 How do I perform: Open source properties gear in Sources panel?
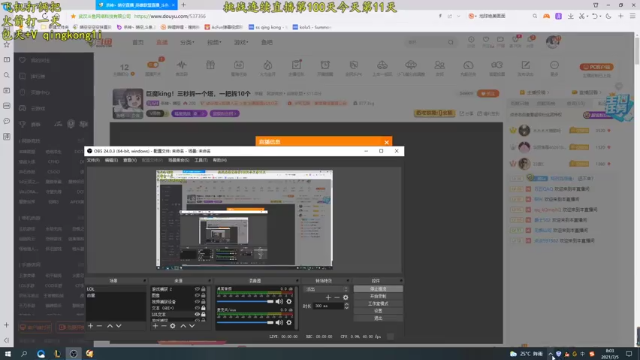click(173, 326)
